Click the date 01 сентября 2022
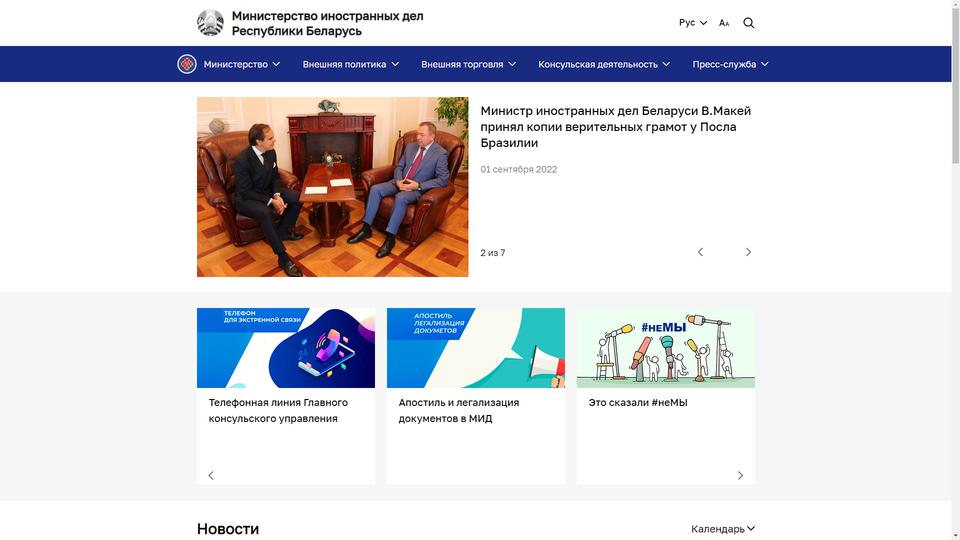Image resolution: width=960 pixels, height=540 pixels. click(519, 170)
